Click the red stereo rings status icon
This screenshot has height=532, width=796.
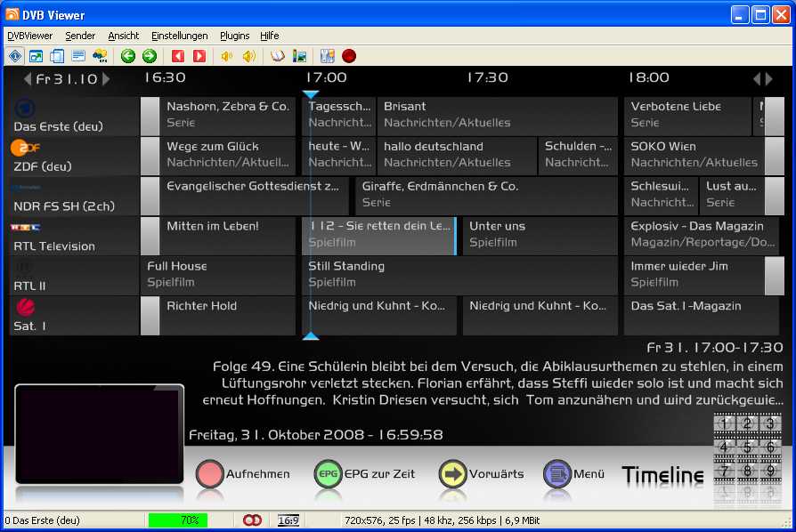pyautogui.click(x=252, y=520)
